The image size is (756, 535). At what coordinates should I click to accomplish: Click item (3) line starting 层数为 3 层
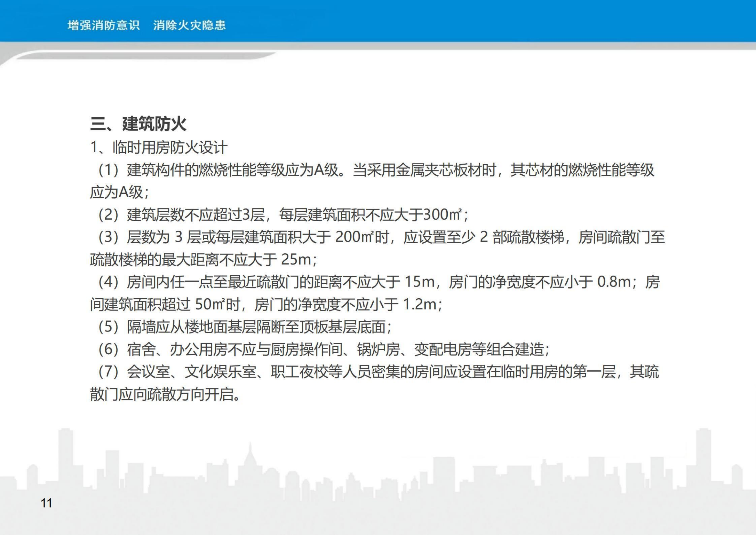[x=381, y=237]
